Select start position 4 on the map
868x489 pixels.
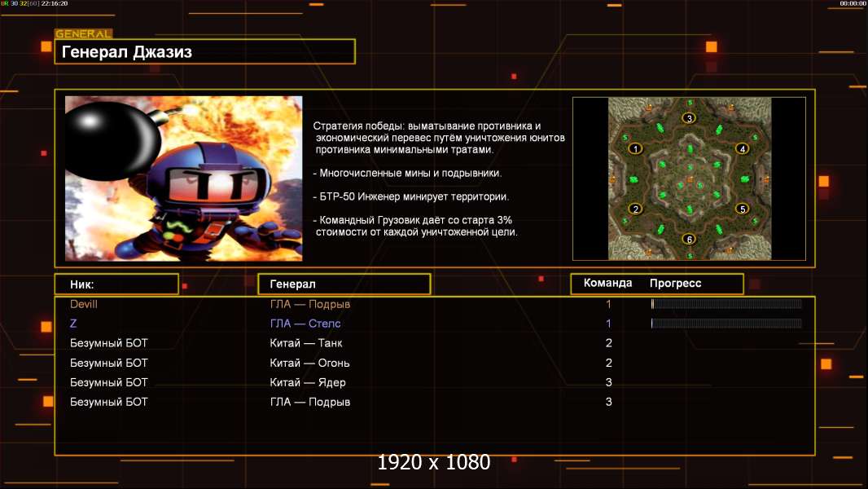pyautogui.click(x=743, y=148)
